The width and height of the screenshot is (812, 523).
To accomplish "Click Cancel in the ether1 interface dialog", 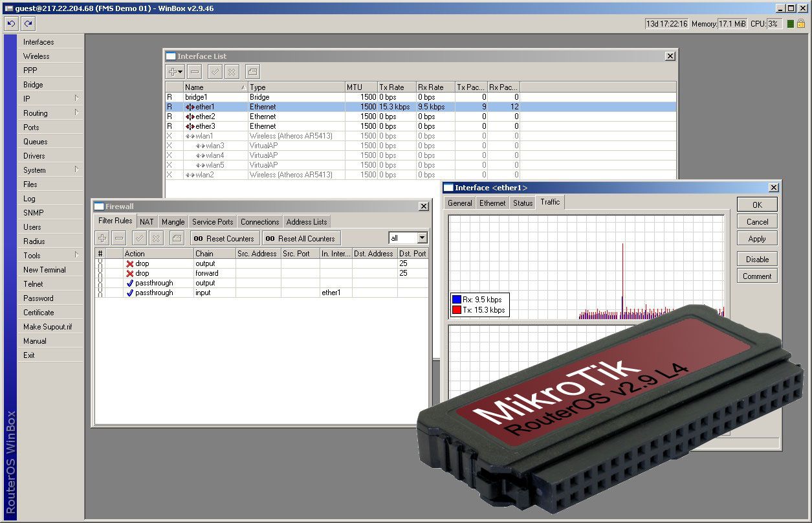I will 757,221.
